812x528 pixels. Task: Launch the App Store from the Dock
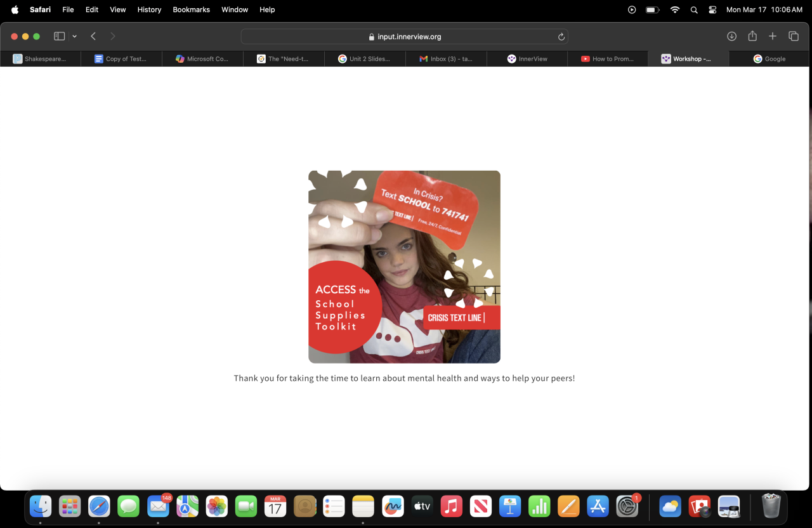(598, 506)
